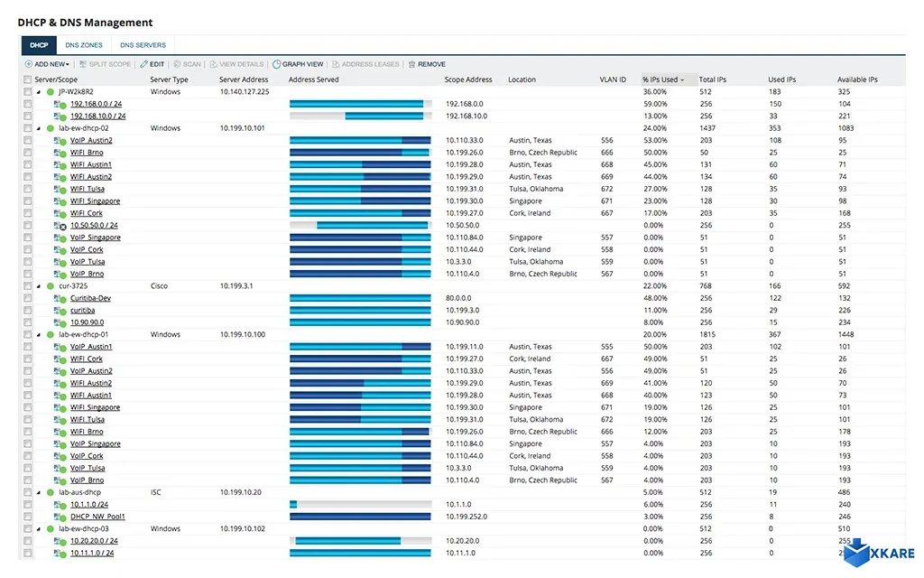Viewport: 924px width, 578px height.
Task: Sort by Total IPs column header
Action: (x=713, y=79)
